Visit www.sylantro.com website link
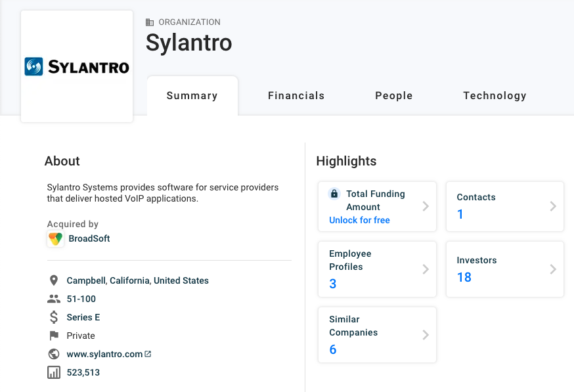The image size is (574, 392). (104, 355)
